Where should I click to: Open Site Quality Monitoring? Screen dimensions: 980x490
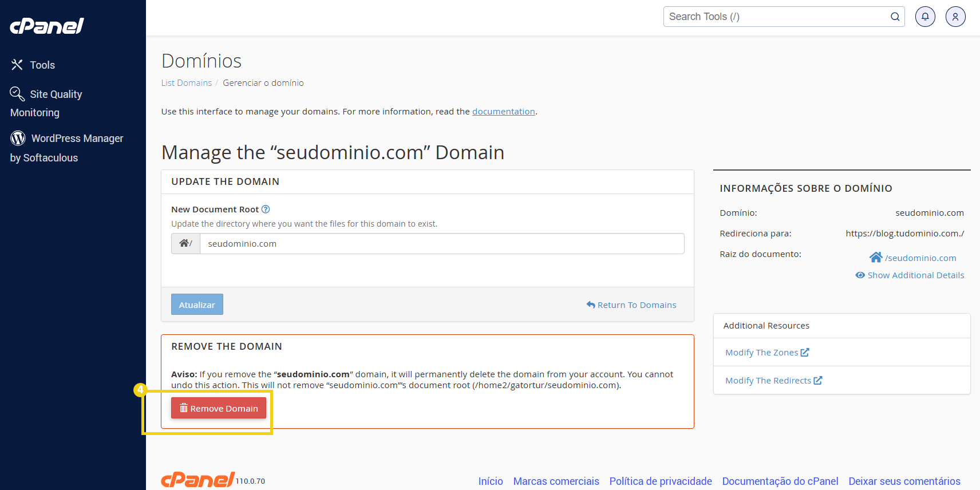46,103
